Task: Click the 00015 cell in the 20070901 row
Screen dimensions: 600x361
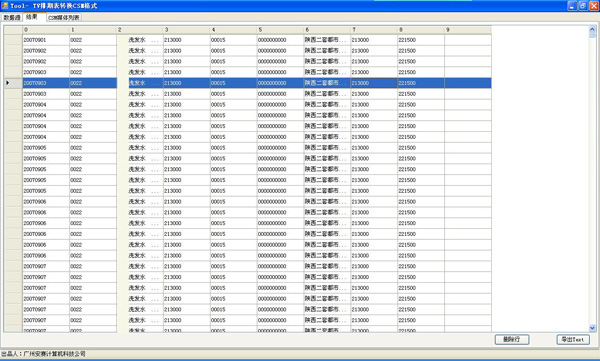Action: 233,40
